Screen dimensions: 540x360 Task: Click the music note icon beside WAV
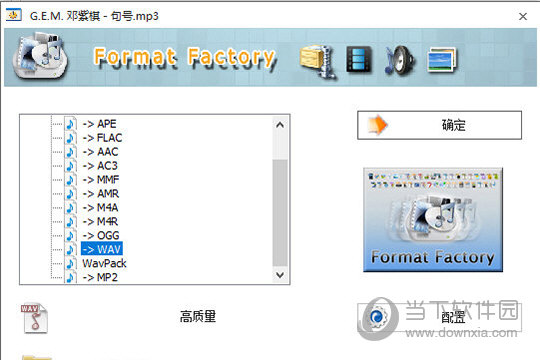71,249
